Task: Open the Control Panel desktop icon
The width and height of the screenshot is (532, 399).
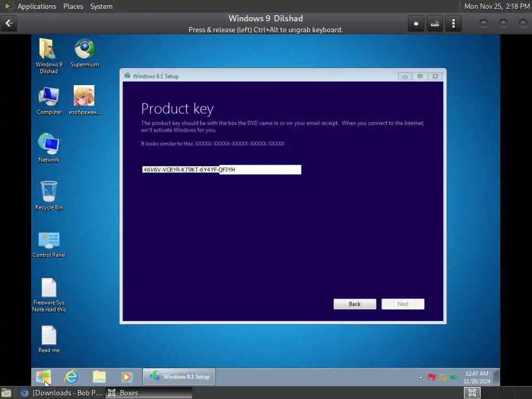Action: pyautogui.click(x=49, y=245)
